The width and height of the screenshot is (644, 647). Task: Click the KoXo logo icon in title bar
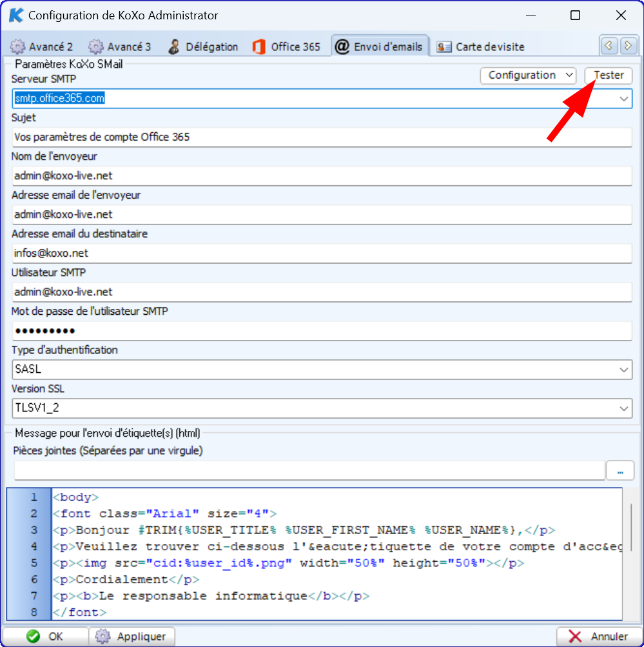click(x=15, y=15)
